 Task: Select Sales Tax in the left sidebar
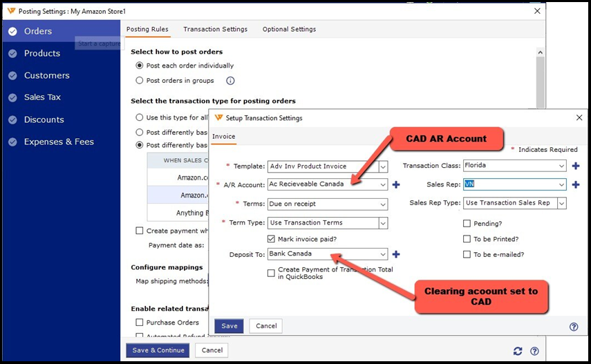click(x=43, y=97)
